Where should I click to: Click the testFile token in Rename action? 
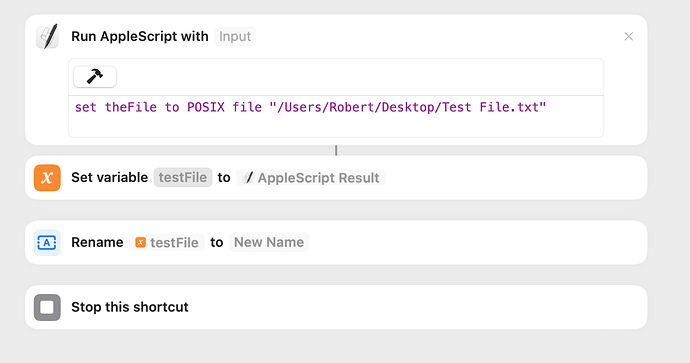pyautogui.click(x=167, y=242)
